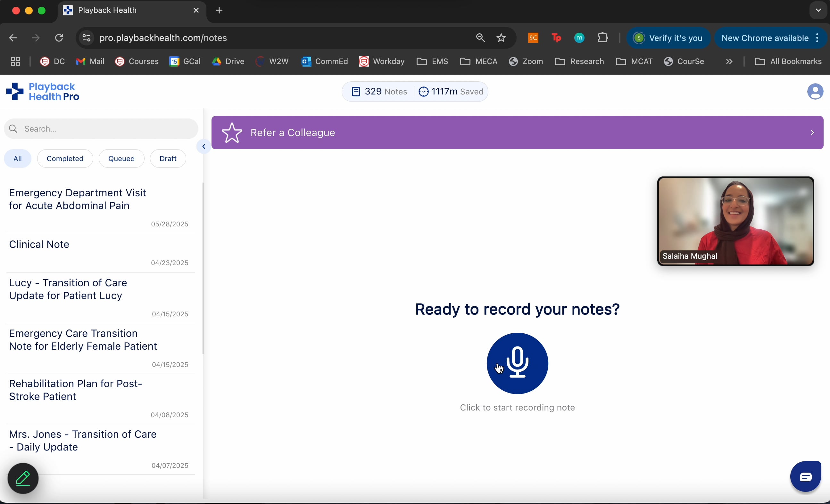Bookmark the page with the star icon
Image resolution: width=830 pixels, height=504 pixels.
tap(501, 38)
